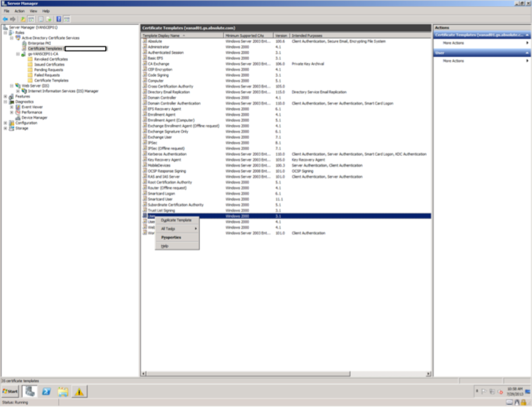Click the Back arrow toolbar icon
This screenshot has height=407, width=532.
(5, 19)
